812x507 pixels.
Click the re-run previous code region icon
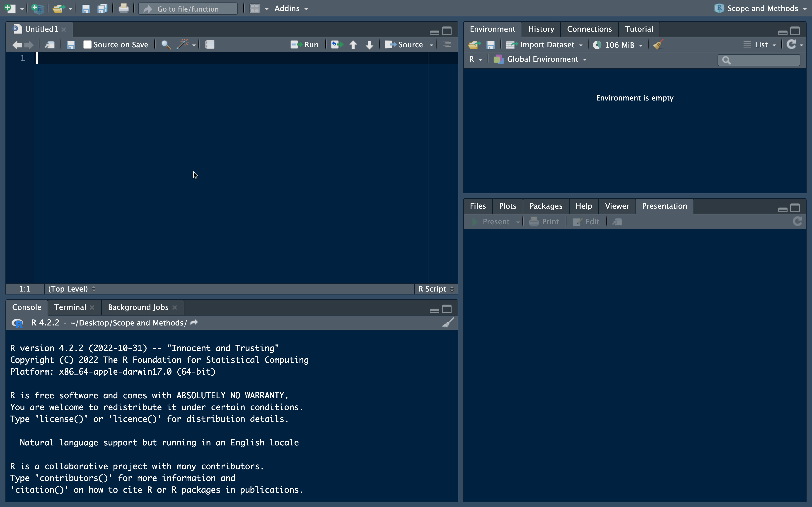(336, 45)
